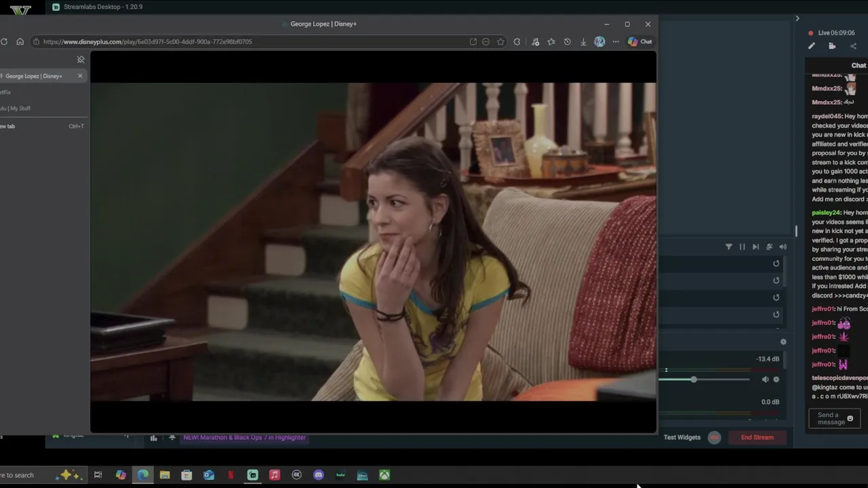Click the Send a message chat field
This screenshot has width=868, height=488.
[x=835, y=419]
